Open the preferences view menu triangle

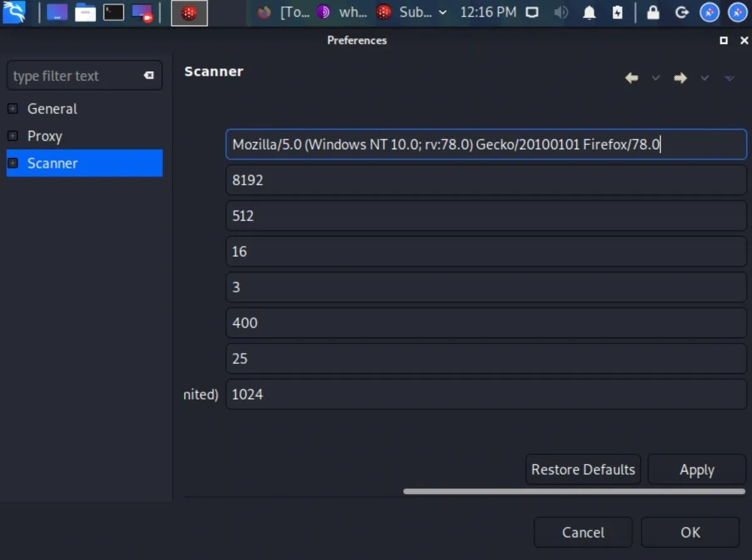tap(729, 78)
